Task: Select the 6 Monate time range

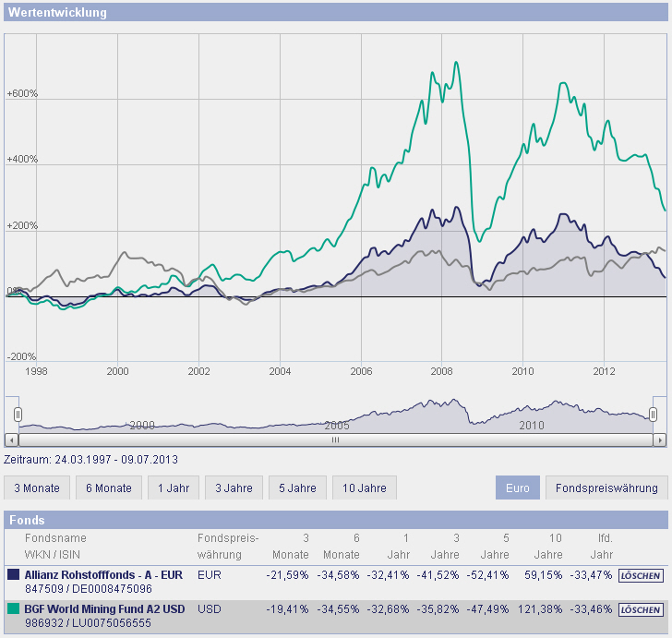Action: [109, 488]
